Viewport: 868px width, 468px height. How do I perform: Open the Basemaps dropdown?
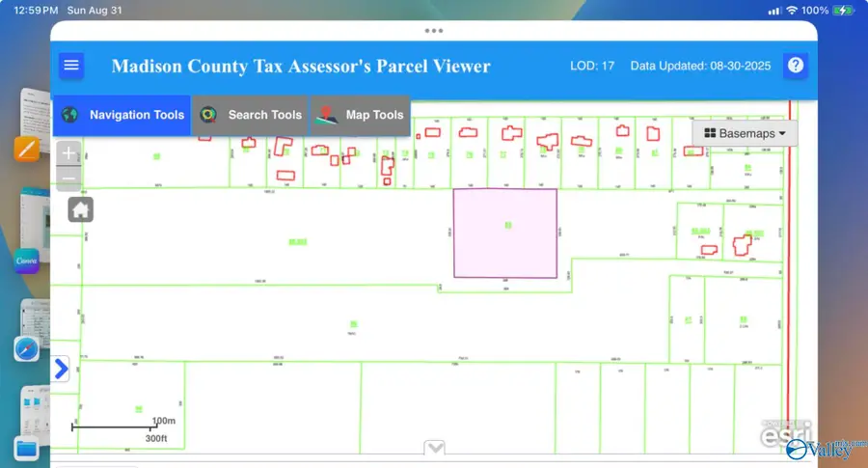[x=745, y=133]
